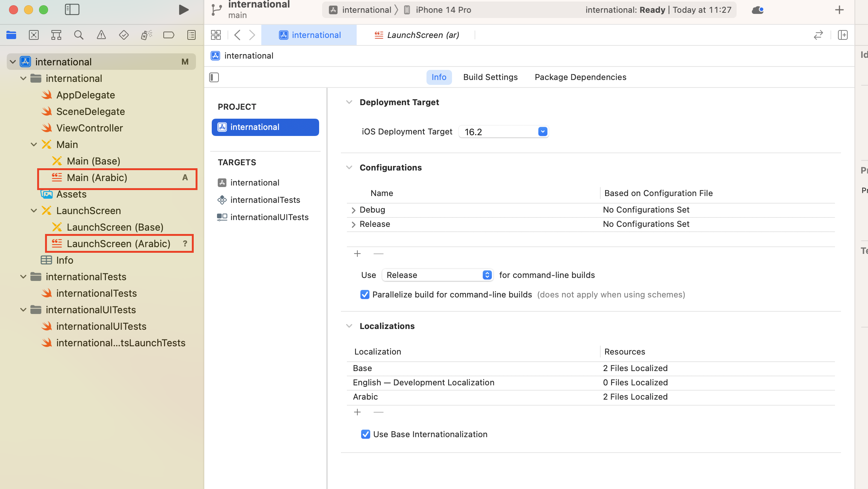868x489 pixels.
Task: Open the Source Control navigator
Action: point(34,35)
